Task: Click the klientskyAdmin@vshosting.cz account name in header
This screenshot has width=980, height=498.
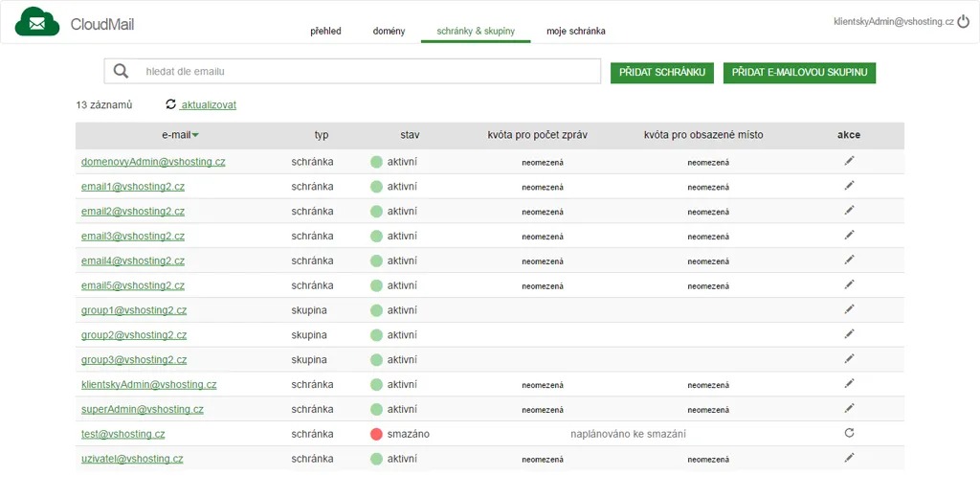Action: (894, 21)
